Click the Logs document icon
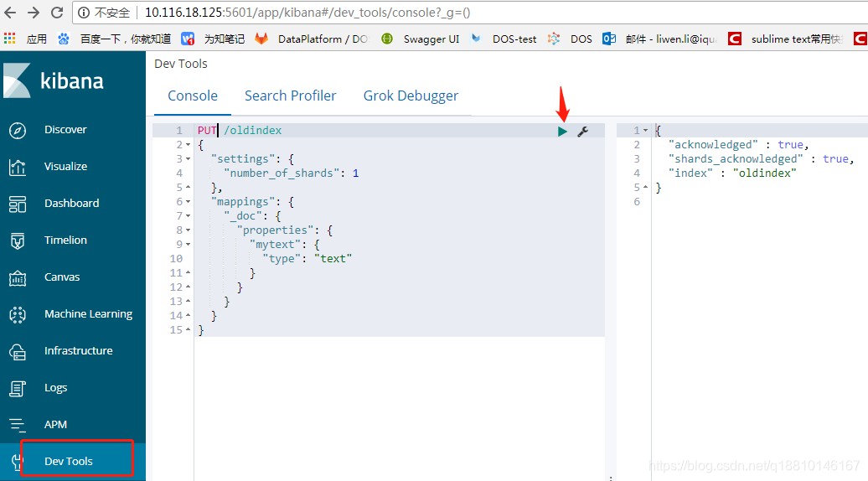Image resolution: width=868 pixels, height=481 pixels. click(17, 389)
